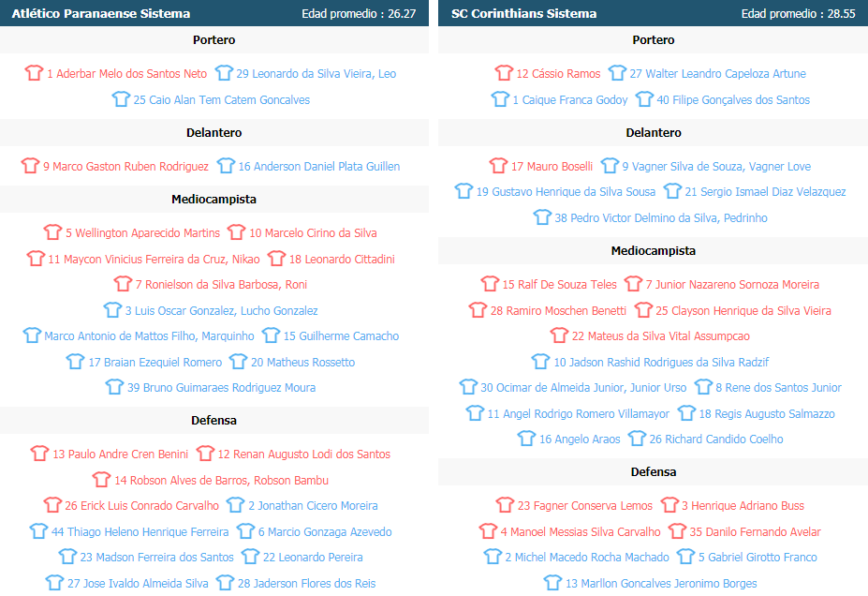Click red jersey icon beside Cássio Ramos

tap(504, 72)
